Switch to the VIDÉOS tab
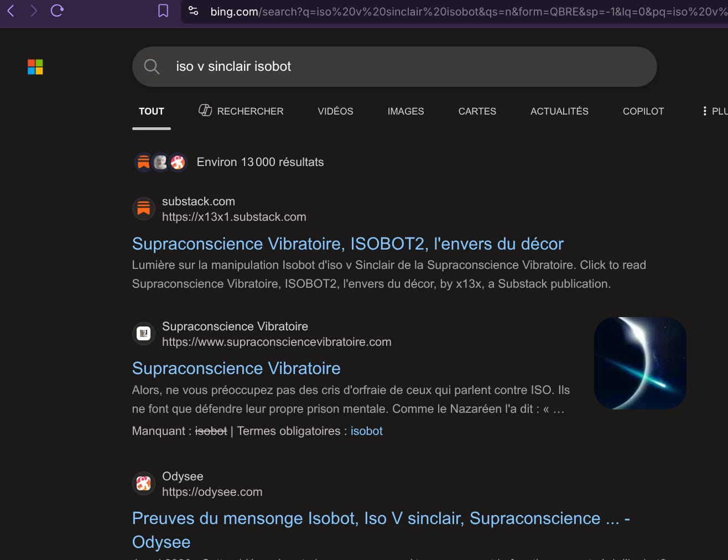This screenshot has width=728, height=560. coord(335,111)
